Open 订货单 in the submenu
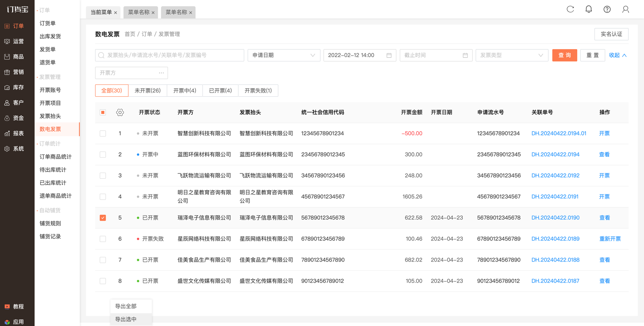The width and height of the screenshot is (644, 326). coord(48,23)
